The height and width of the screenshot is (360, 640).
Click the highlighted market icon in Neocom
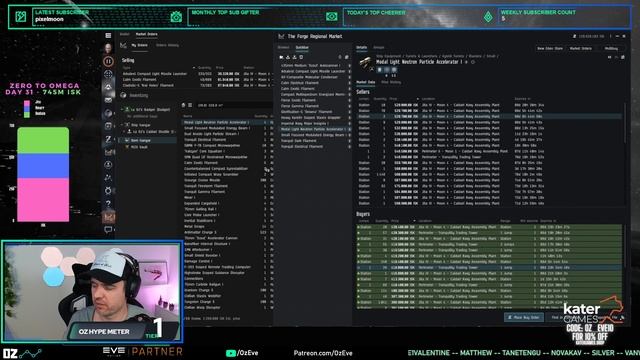tap(108, 216)
